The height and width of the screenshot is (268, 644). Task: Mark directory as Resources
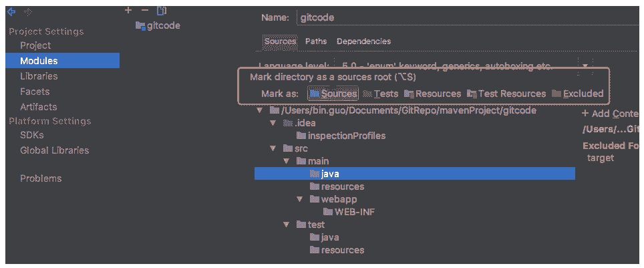tap(432, 94)
